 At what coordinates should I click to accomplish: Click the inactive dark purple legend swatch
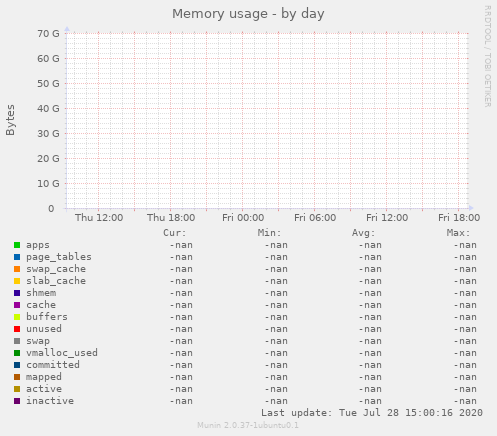click(17, 401)
